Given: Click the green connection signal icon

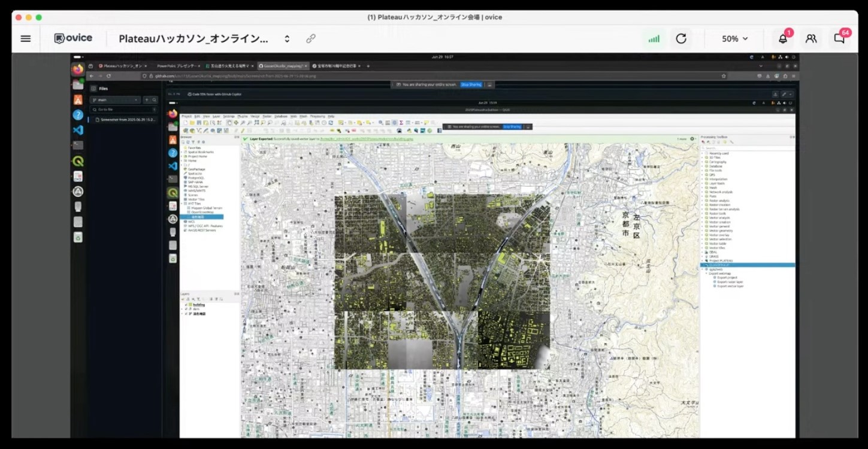Looking at the screenshot, I should (654, 38).
